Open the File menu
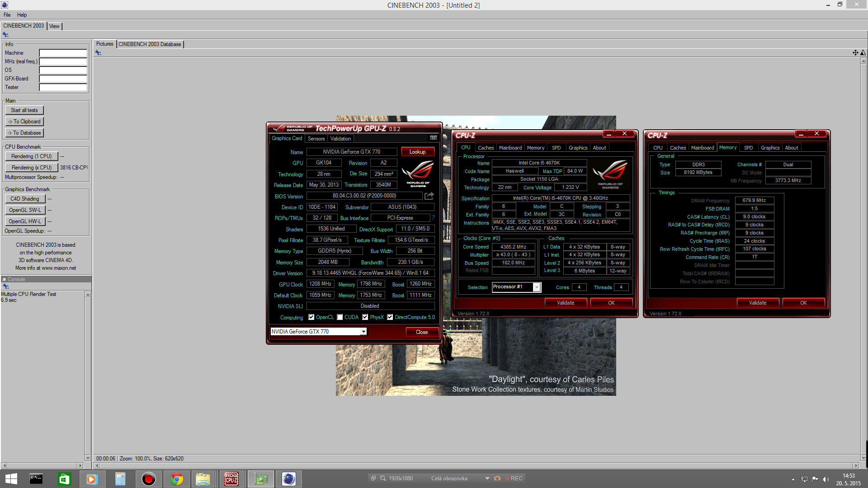 (x=7, y=15)
